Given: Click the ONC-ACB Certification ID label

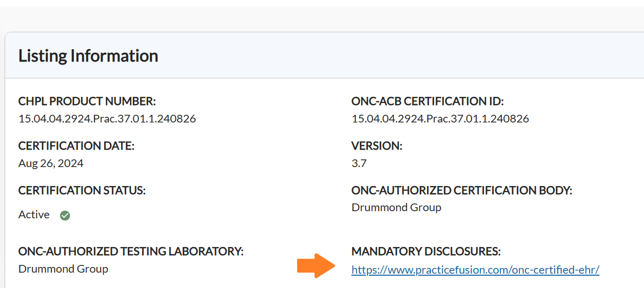Looking at the screenshot, I should tap(427, 101).
